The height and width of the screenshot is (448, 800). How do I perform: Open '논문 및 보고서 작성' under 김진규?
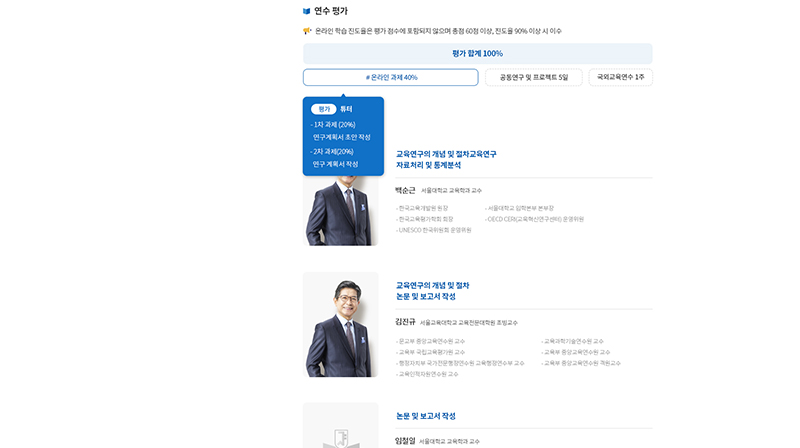pyautogui.click(x=426, y=296)
